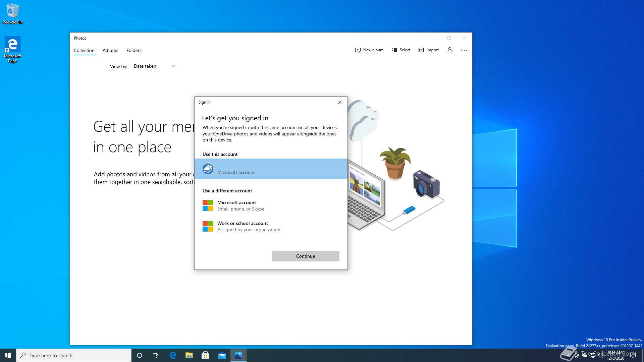Viewport: 644px width, 362px height.
Task: Open the Recycle Bin desktop icon
Action: [x=13, y=14]
